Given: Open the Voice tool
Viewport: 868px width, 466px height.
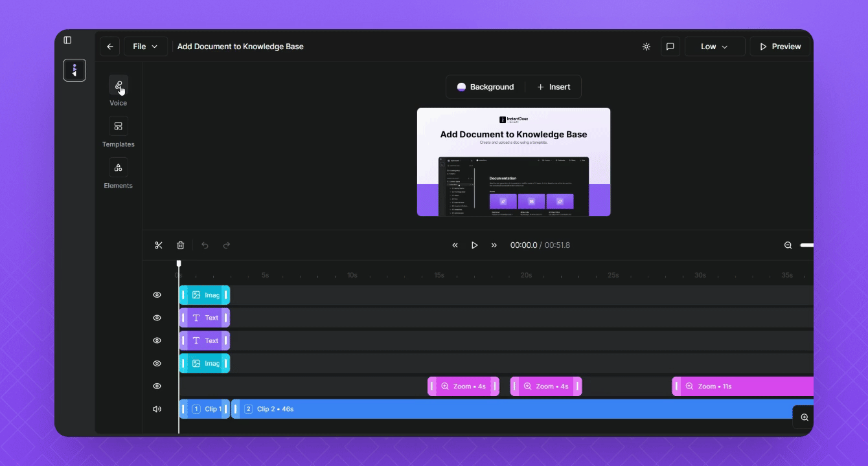Looking at the screenshot, I should (x=119, y=85).
